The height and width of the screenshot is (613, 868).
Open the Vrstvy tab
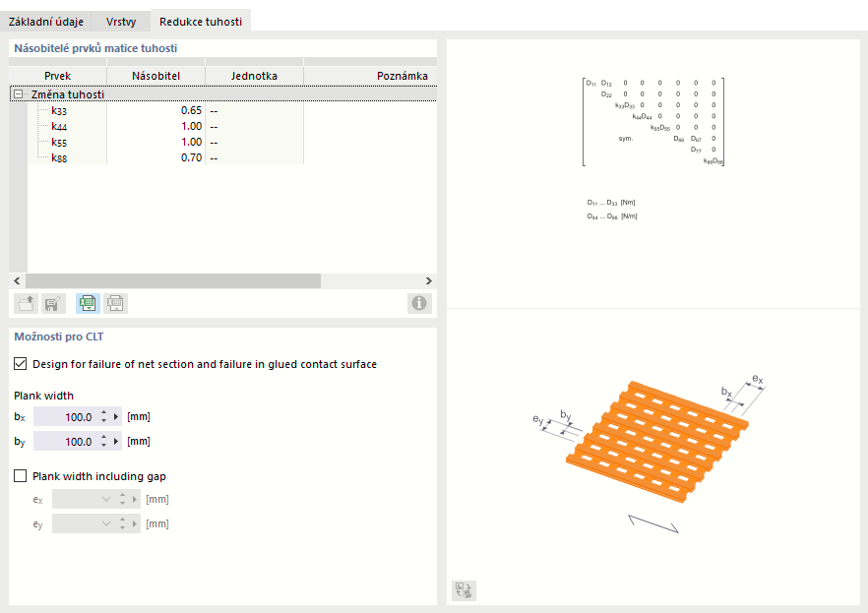pyautogui.click(x=121, y=21)
